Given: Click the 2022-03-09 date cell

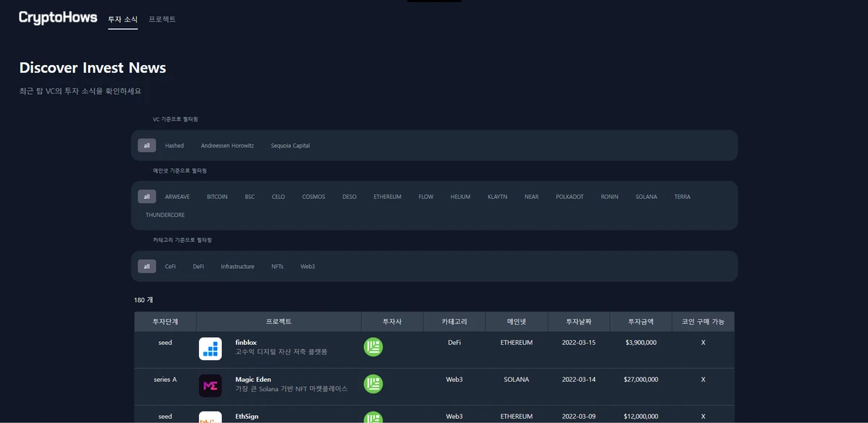Looking at the screenshot, I should (579, 416).
